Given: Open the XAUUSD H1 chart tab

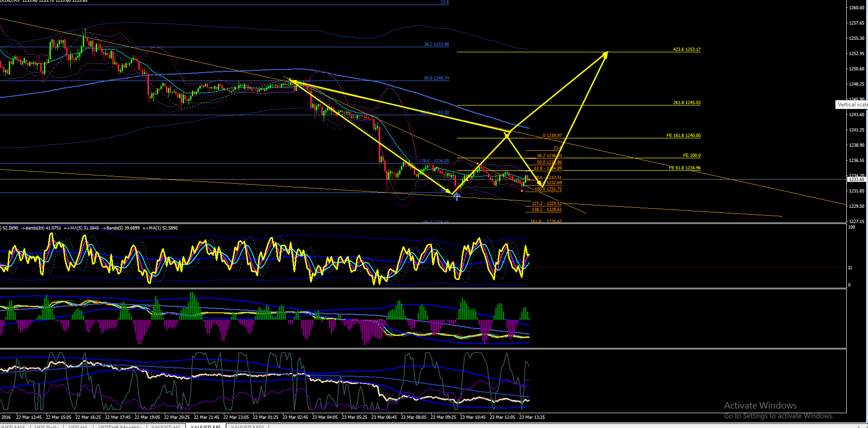Looking at the screenshot, I should (x=166, y=426).
